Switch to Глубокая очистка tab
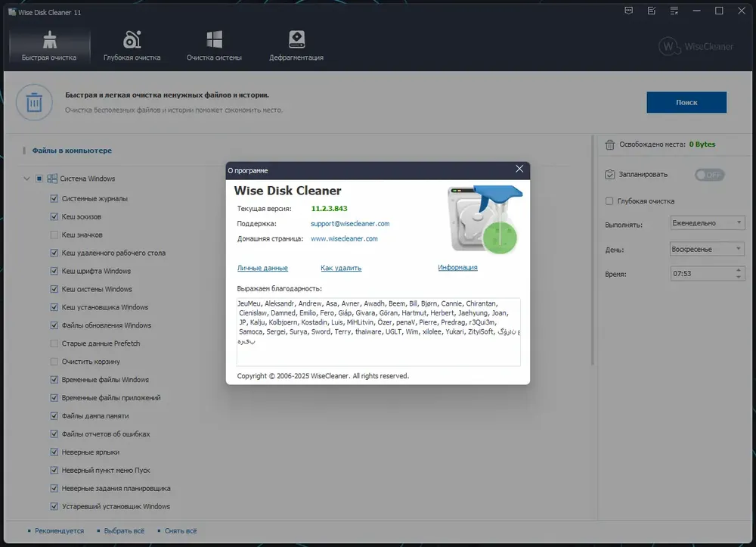This screenshot has width=756, height=547. point(132,46)
